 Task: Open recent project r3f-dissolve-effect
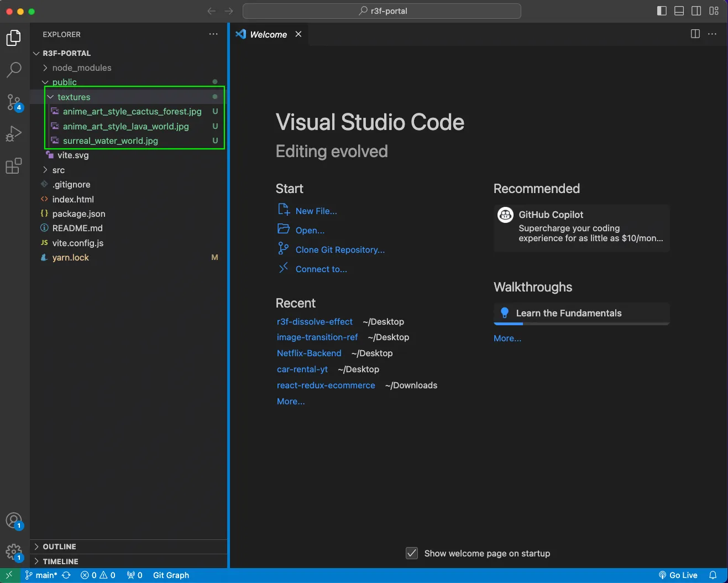[x=315, y=321]
